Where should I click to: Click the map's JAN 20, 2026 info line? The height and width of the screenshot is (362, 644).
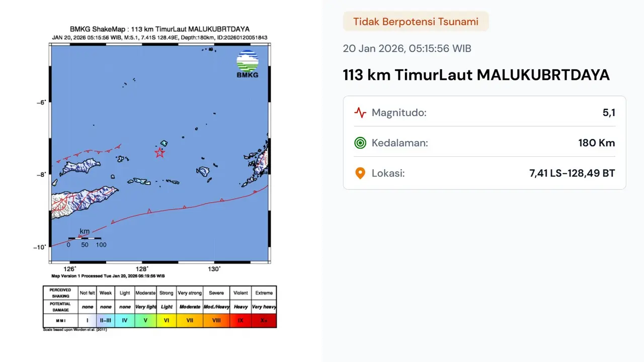[x=159, y=37]
